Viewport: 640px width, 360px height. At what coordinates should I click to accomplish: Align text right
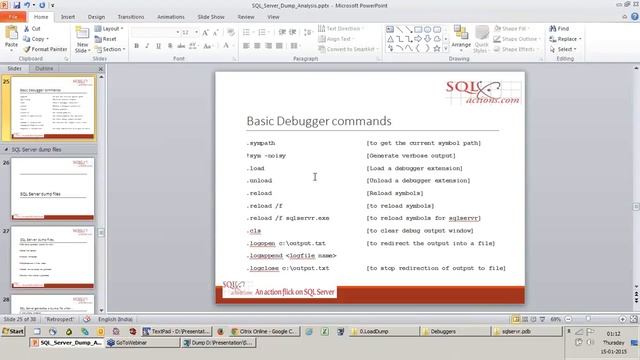click(x=268, y=46)
